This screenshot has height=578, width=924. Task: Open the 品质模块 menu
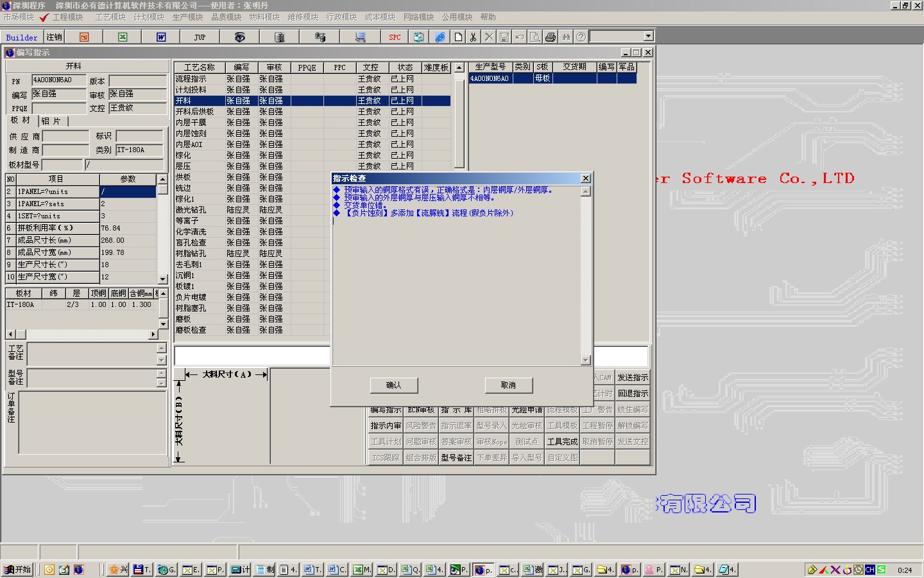(x=226, y=17)
